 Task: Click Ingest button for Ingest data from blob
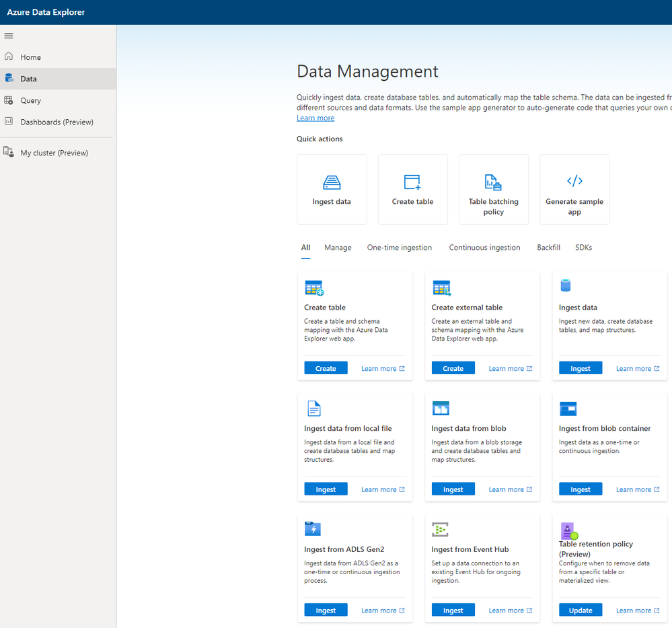point(453,489)
